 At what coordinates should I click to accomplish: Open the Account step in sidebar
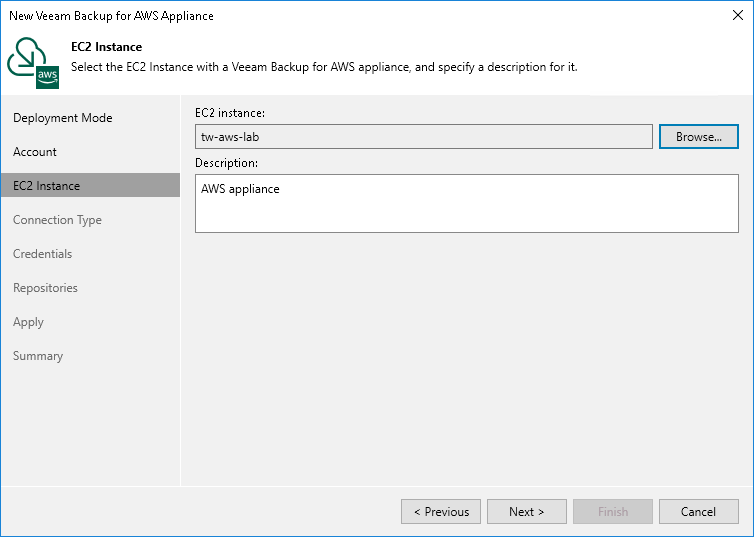pyautogui.click(x=35, y=152)
